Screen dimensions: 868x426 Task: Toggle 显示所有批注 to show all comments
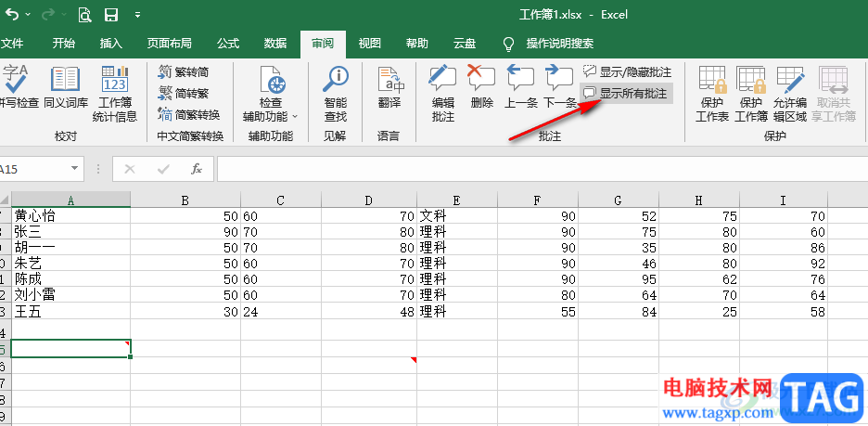626,93
